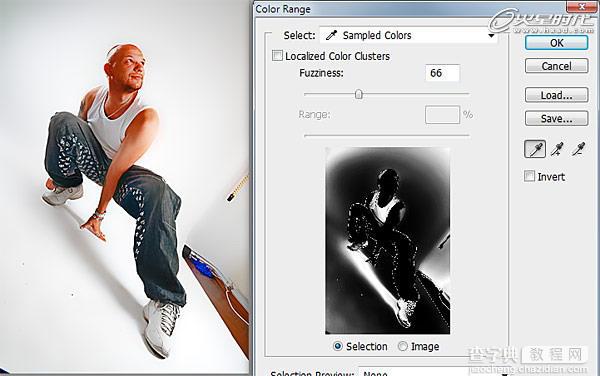The image size is (600, 376).
Task: Click the eyedropper icon beside Sampled Colors
Action: (331, 35)
